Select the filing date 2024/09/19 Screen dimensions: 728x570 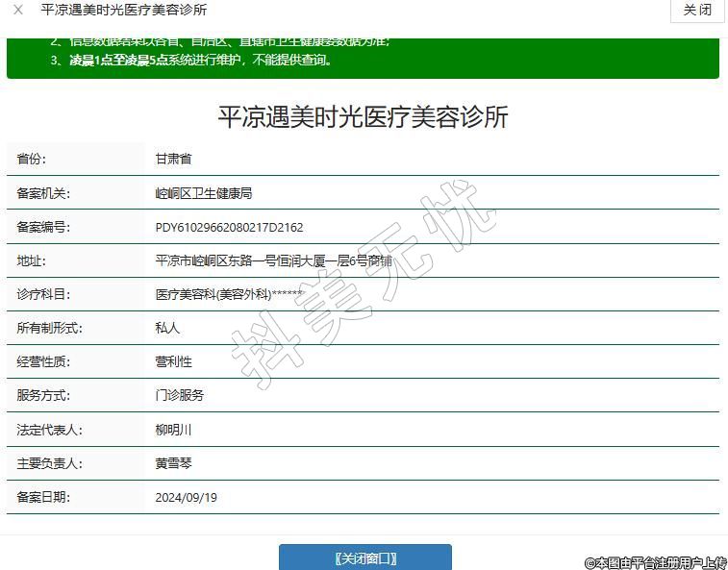(186, 497)
